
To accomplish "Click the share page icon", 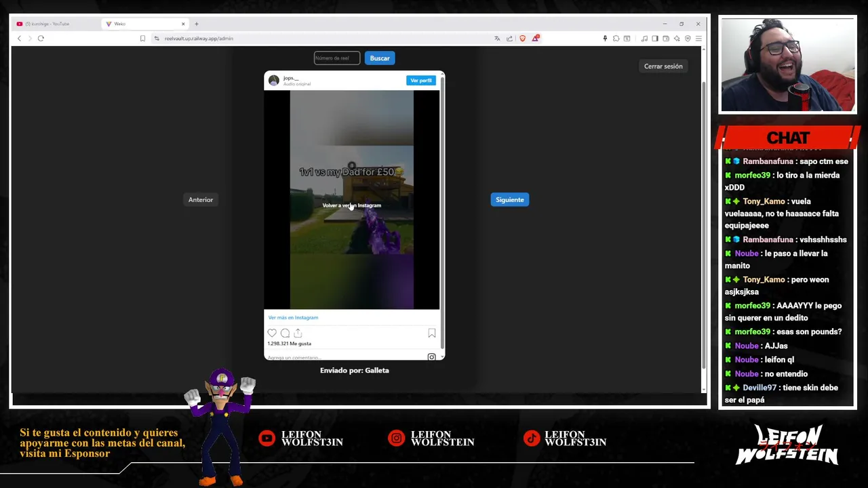I will [x=509, y=39].
